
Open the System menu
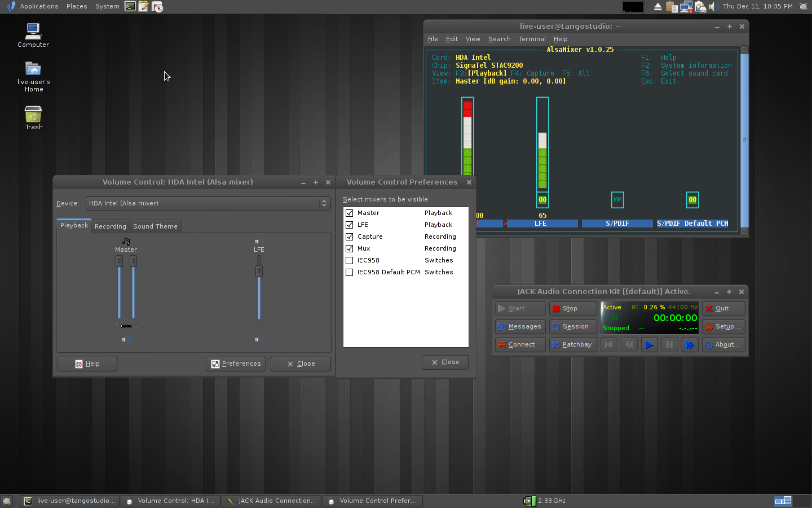coord(107,6)
